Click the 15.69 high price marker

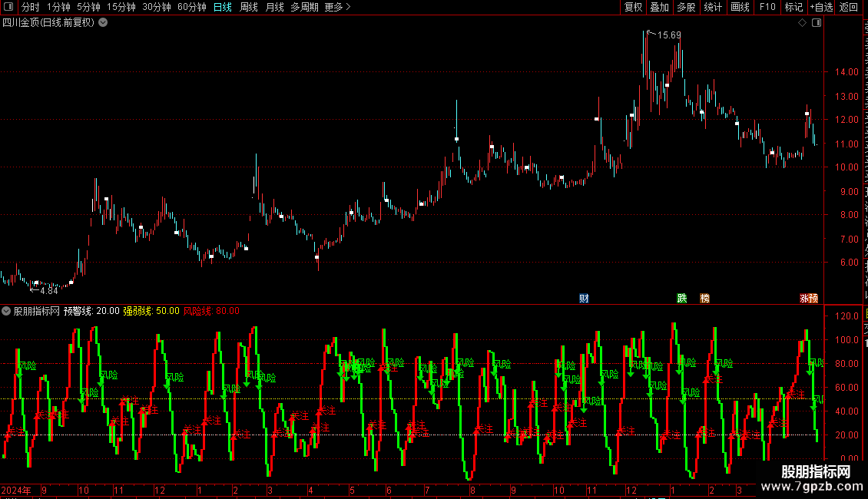pyautogui.click(x=669, y=35)
